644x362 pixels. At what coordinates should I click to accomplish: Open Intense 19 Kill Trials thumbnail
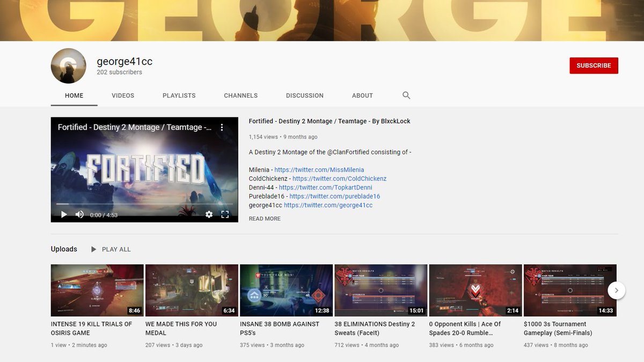tap(97, 290)
